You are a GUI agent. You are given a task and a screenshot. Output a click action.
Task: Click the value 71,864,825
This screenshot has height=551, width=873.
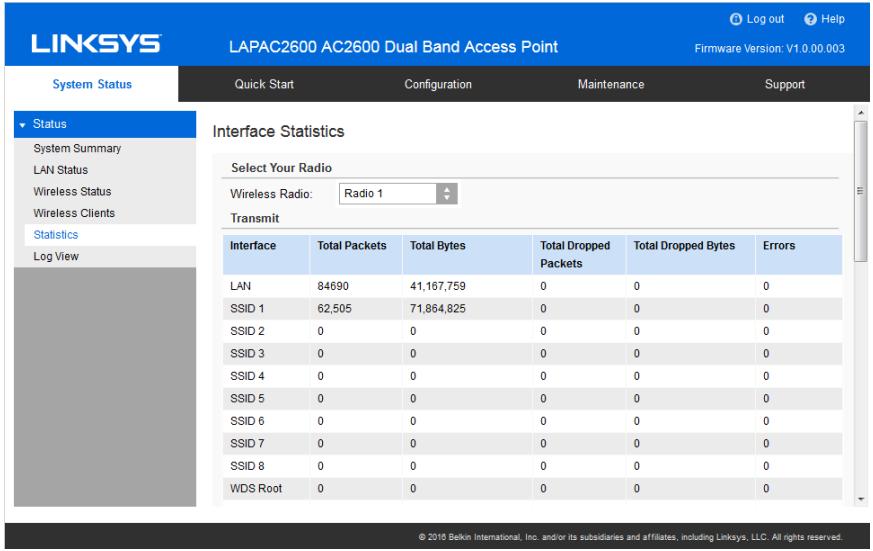pyautogui.click(x=438, y=308)
